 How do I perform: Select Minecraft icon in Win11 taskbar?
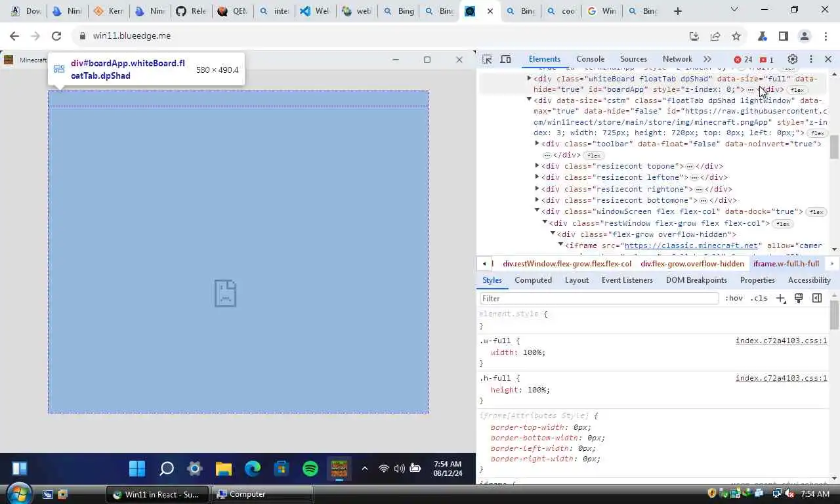[339, 469]
